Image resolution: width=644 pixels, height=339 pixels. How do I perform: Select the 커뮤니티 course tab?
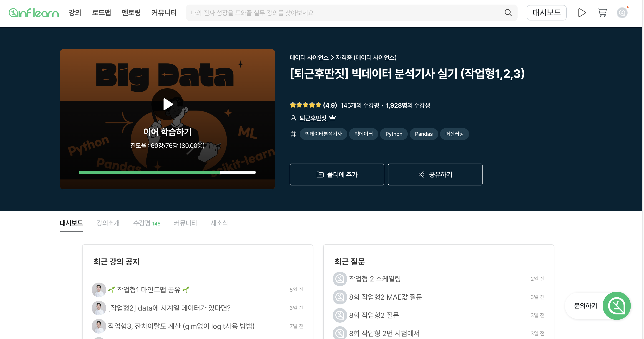[x=185, y=223]
